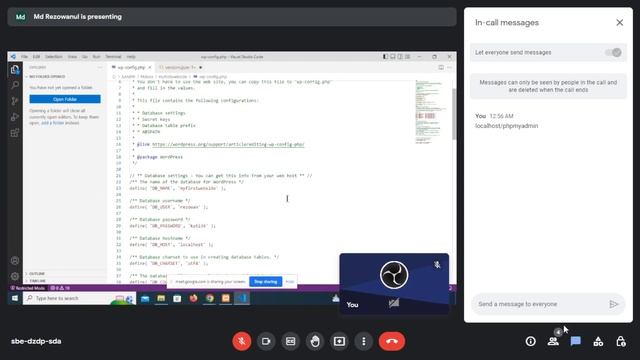The width and height of the screenshot is (640, 360).
Task: Click the blue Open Folder button
Action: pyautogui.click(x=65, y=99)
